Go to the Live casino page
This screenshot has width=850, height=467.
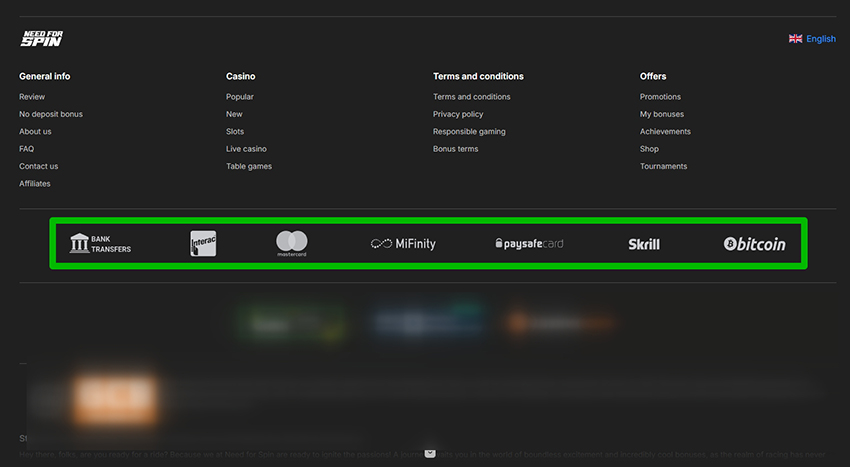(x=246, y=149)
